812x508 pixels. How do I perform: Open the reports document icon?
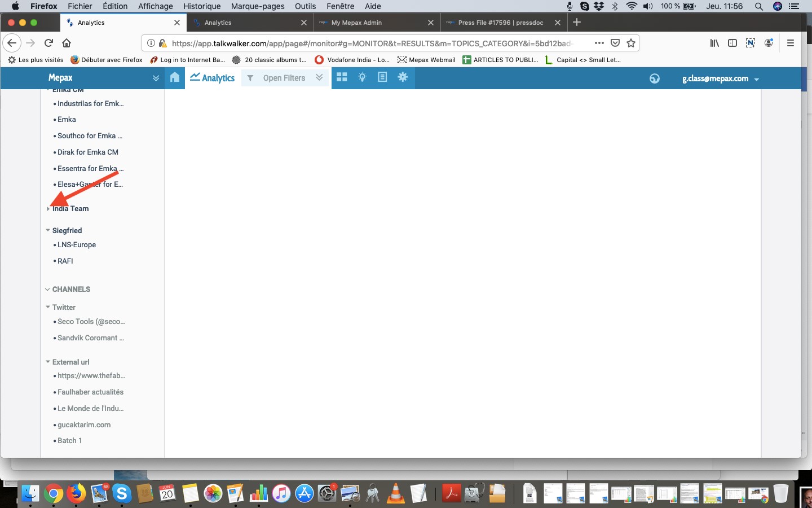pos(382,77)
